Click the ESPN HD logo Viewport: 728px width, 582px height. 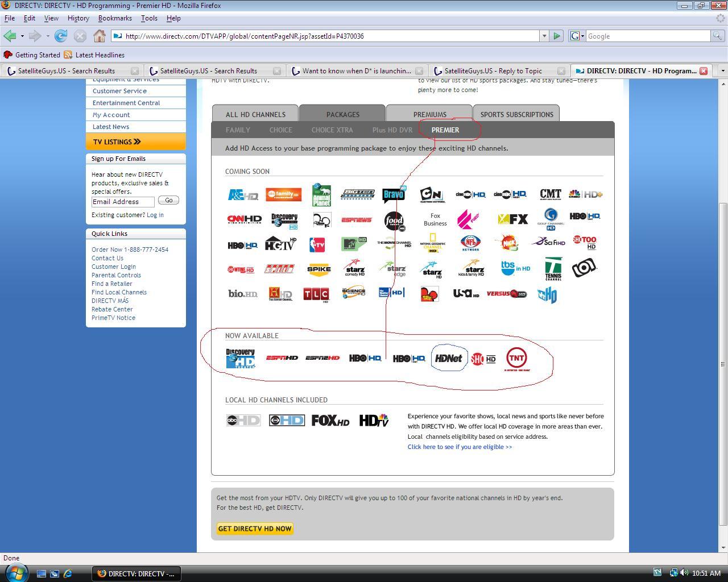pos(282,357)
